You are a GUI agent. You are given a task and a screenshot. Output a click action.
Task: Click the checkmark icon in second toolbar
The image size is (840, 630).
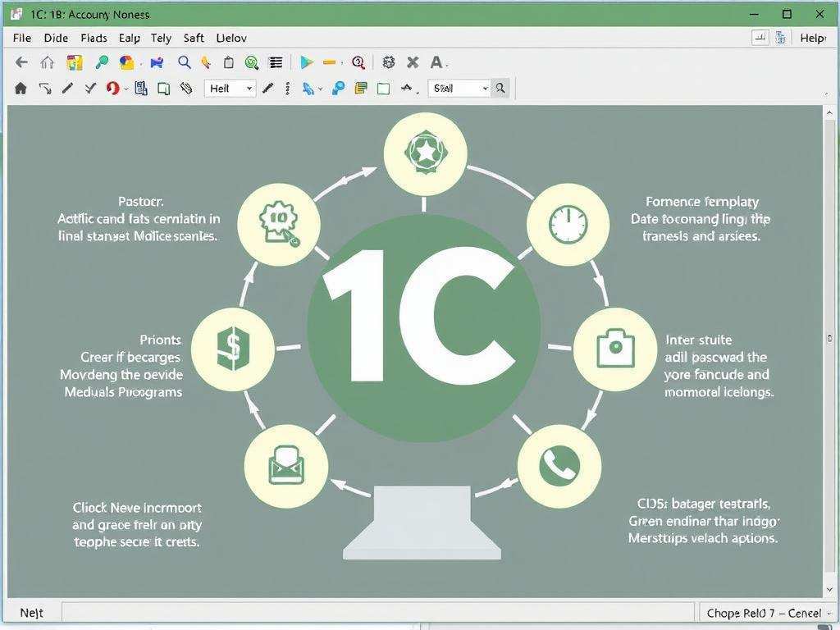(90, 89)
